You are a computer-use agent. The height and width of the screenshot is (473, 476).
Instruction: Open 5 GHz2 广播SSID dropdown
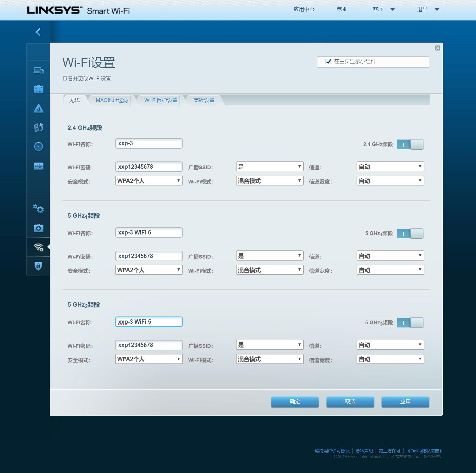click(270, 345)
